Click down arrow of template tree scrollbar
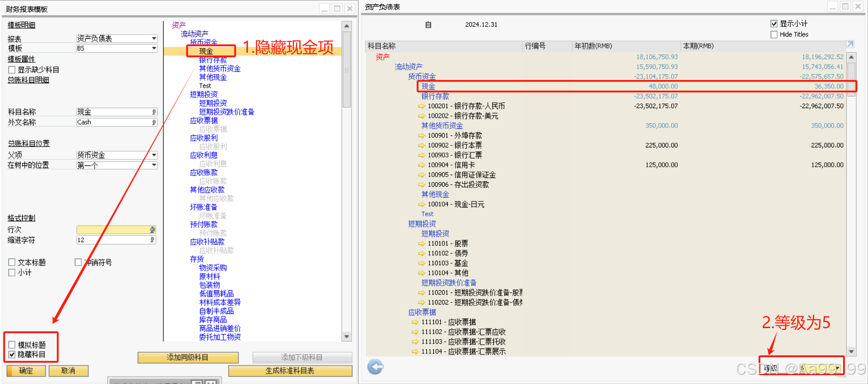This screenshot has width=868, height=384. point(347,336)
